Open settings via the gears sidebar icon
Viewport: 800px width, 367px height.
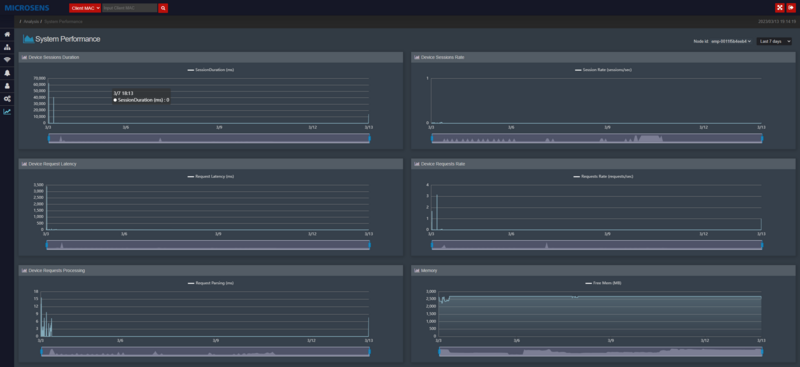click(x=7, y=99)
